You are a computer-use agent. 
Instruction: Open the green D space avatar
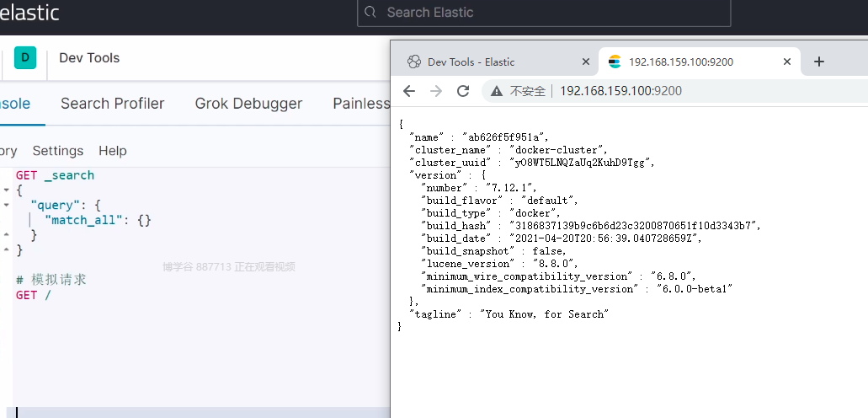pyautogui.click(x=25, y=58)
